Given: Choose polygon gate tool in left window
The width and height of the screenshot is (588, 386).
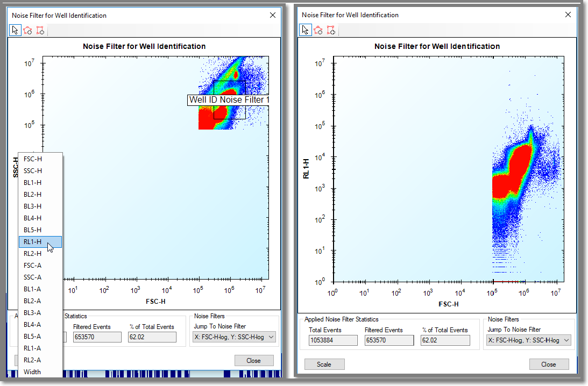Looking at the screenshot, I should [27, 30].
